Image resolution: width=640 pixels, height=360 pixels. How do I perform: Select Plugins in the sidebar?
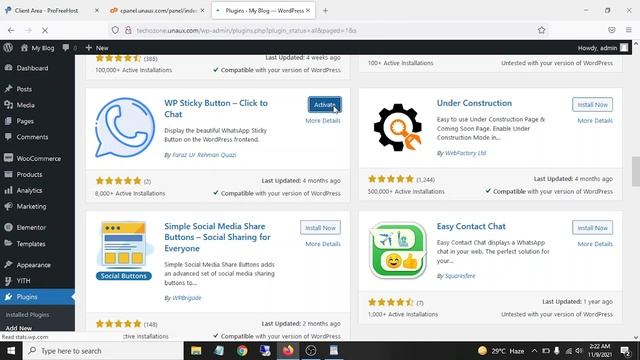click(27, 297)
